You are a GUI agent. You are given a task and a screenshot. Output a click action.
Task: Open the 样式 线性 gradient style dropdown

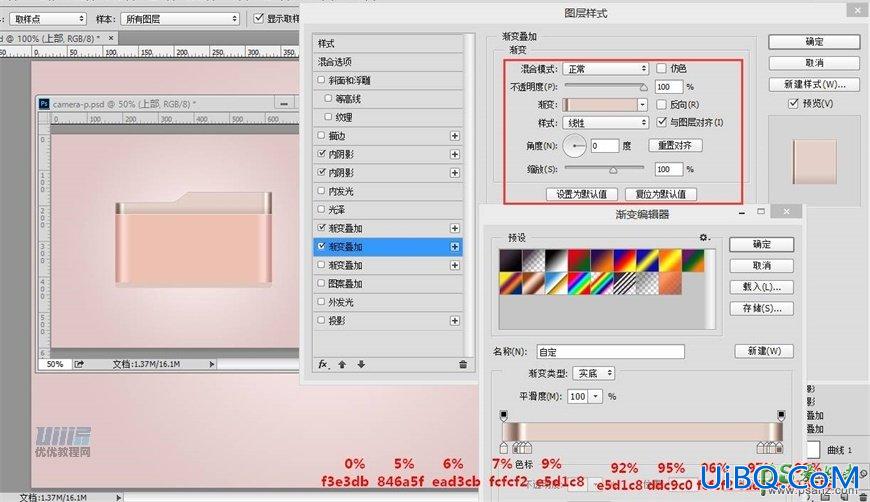pyautogui.click(x=605, y=123)
